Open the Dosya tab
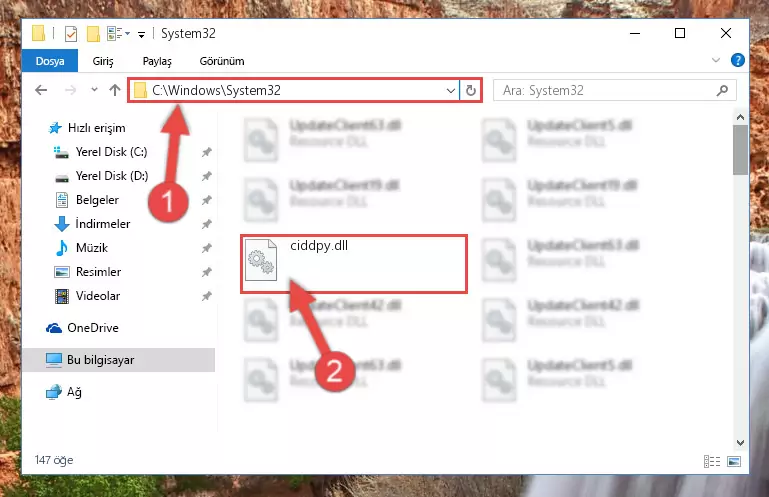 50,61
